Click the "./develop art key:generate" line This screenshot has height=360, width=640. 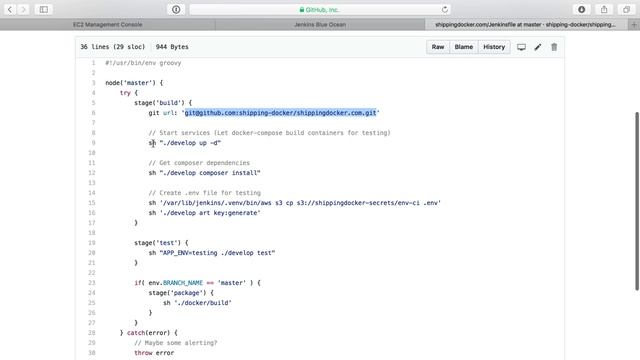point(204,213)
